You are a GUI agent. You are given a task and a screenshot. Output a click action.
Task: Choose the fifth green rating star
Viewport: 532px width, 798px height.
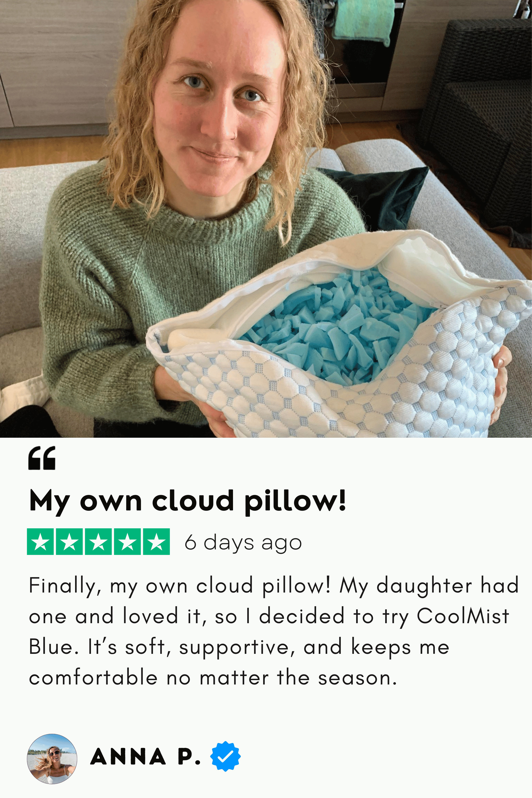[156, 542]
